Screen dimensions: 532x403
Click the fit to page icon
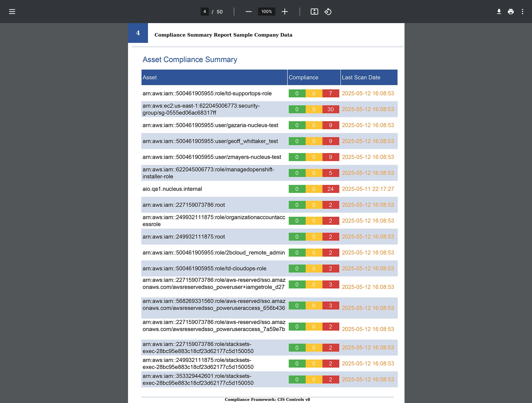click(314, 12)
